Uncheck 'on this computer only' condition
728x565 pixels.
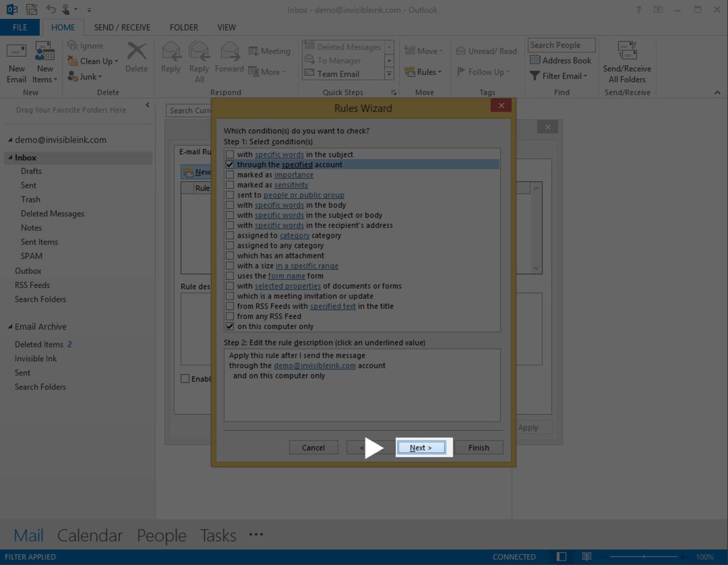[x=230, y=326]
